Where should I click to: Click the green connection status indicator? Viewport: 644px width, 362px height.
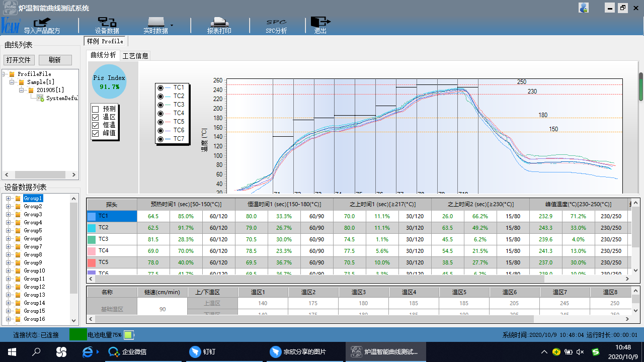(78, 334)
